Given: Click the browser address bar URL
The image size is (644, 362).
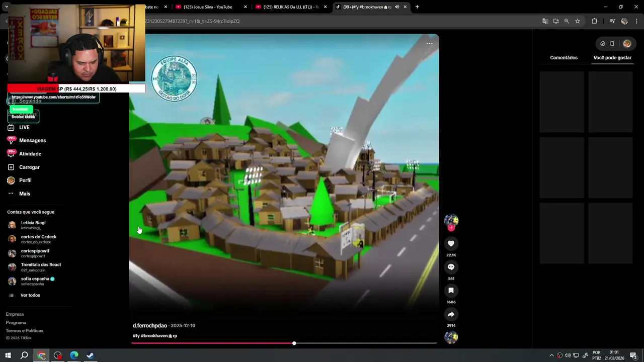Looking at the screenshot, I should tap(192, 21).
